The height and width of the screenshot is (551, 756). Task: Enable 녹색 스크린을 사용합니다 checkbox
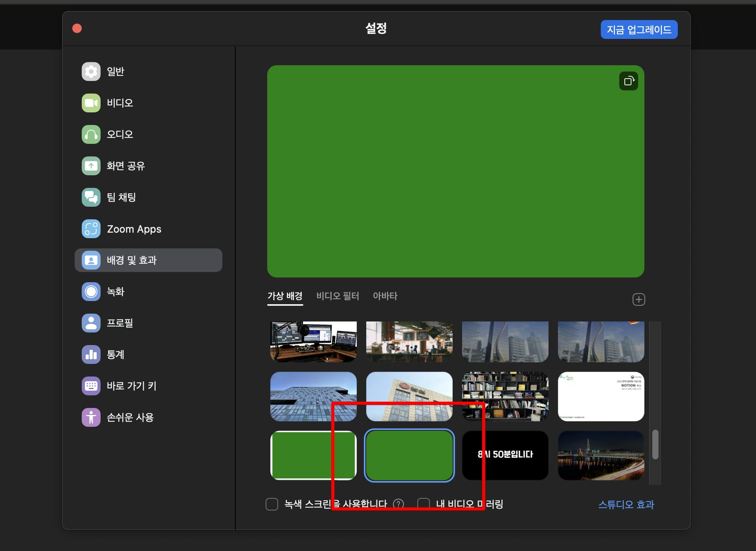(x=272, y=504)
